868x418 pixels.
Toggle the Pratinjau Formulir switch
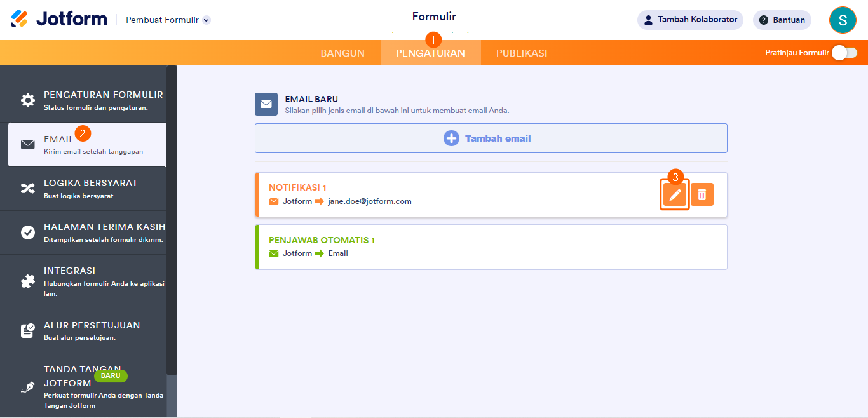point(844,53)
